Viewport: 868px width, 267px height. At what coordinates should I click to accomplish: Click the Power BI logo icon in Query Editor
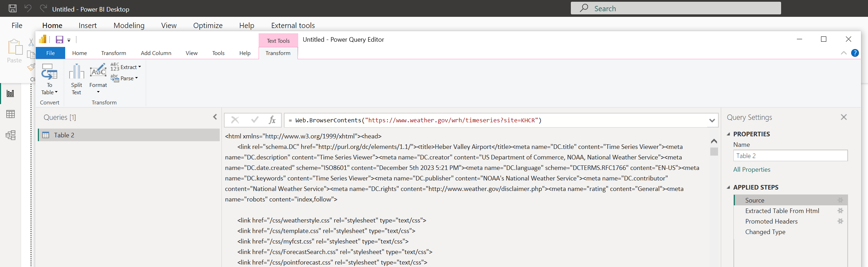click(x=43, y=39)
